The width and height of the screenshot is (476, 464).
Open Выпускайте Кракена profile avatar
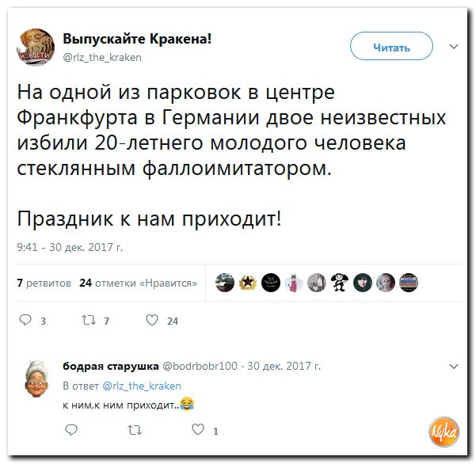(x=36, y=47)
